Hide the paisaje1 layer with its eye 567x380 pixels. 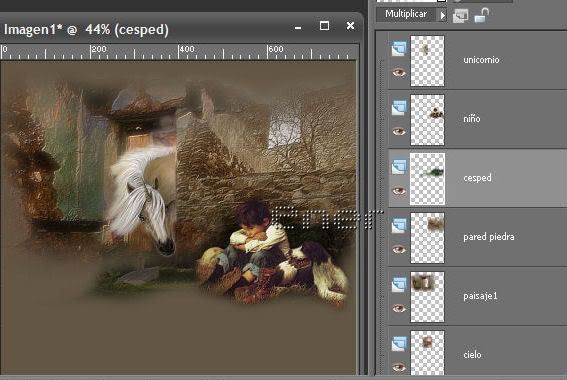point(399,308)
